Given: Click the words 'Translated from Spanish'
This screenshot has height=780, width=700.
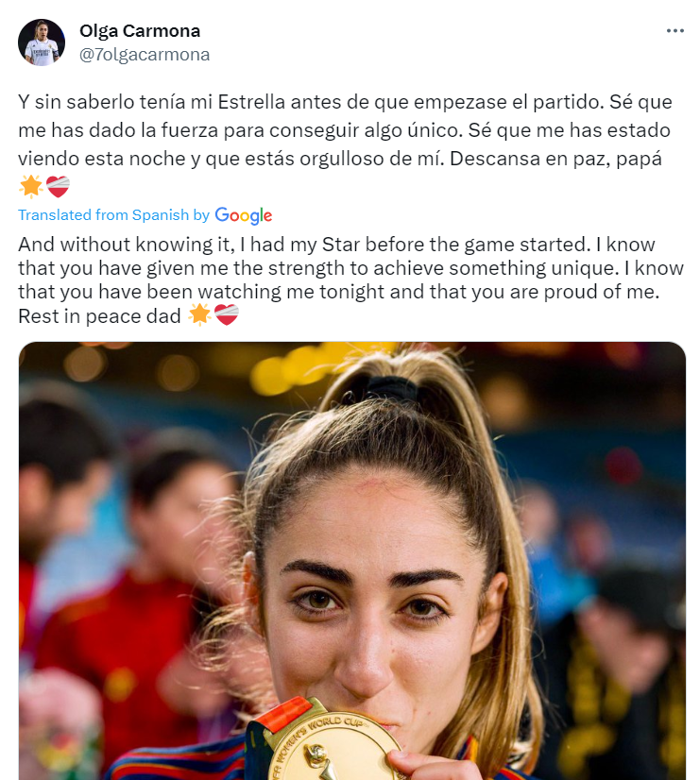Looking at the screenshot, I should coord(104,215).
